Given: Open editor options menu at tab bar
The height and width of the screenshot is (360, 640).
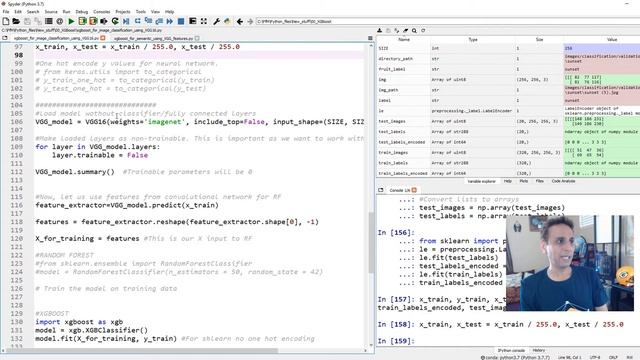Looking at the screenshot, I should [370, 38].
